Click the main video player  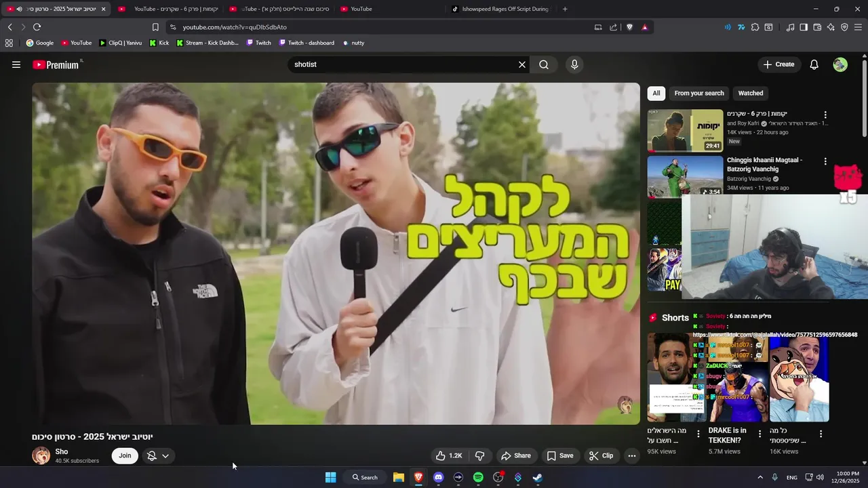point(336,253)
